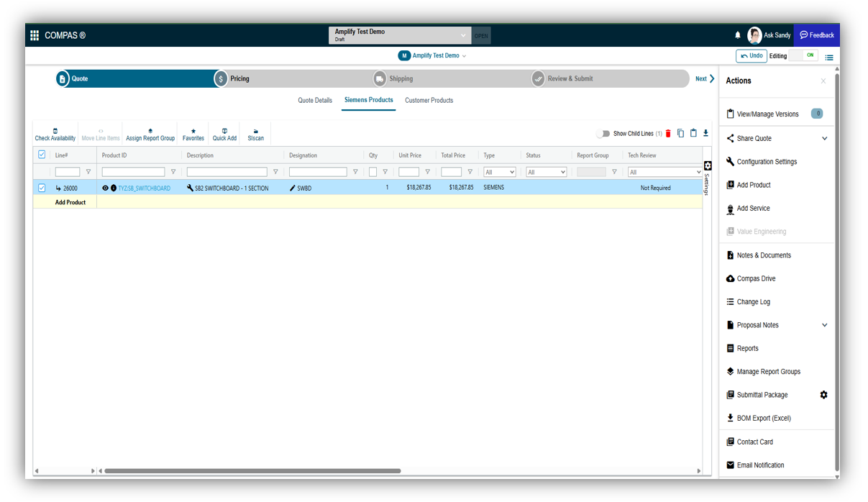Click the Line# filter input field
This screenshot has width=868, height=502.
(68, 172)
